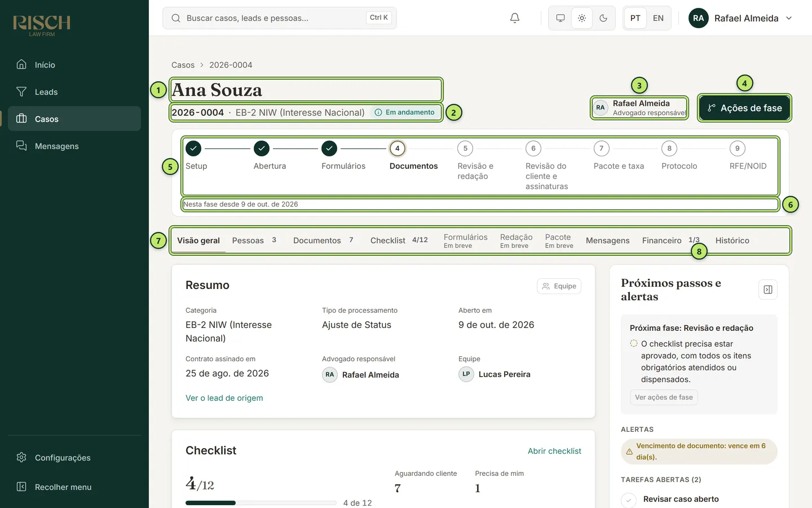Click the Risch Law Firm logo
Image resolution: width=812 pixels, height=508 pixels.
[x=42, y=25]
